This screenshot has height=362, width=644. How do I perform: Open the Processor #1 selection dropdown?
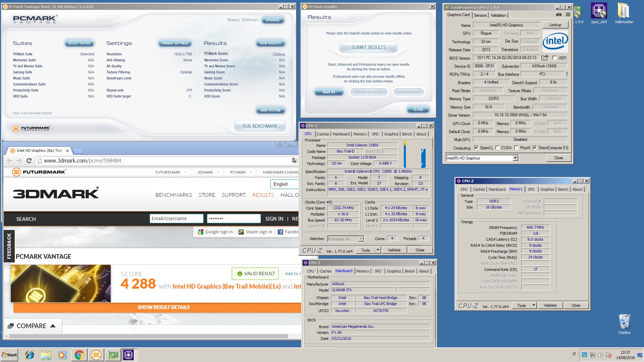click(x=361, y=239)
